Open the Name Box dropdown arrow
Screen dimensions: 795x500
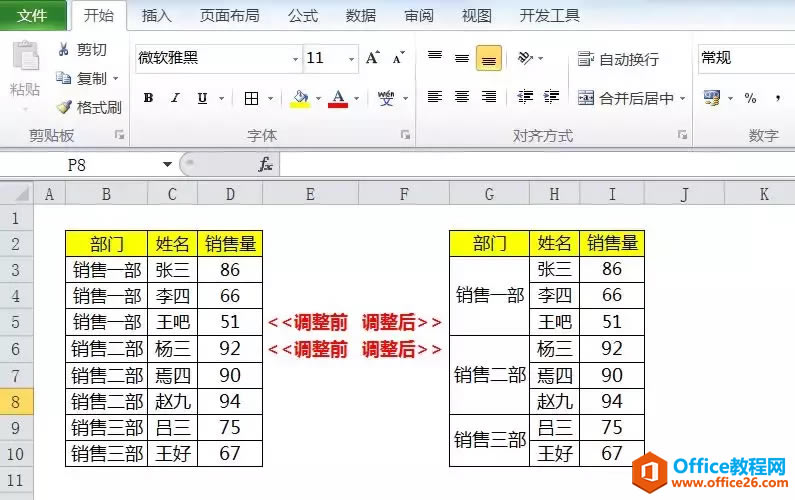pyautogui.click(x=167, y=164)
